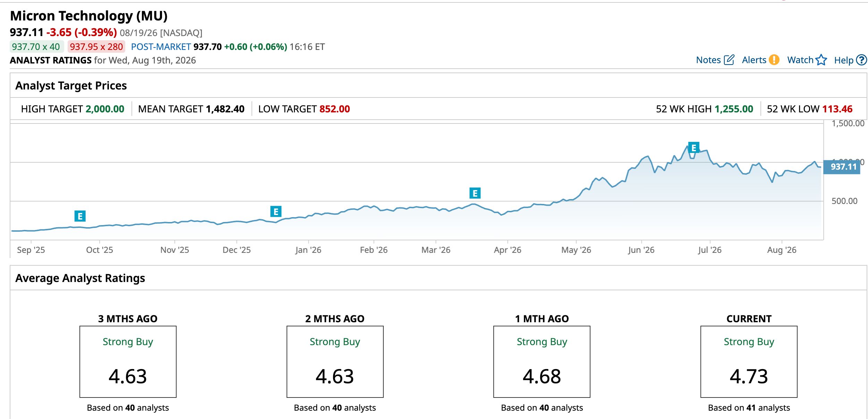This screenshot has width=868, height=419.
Task: Click the Average Analyst Ratings section header
Action: tap(80, 278)
